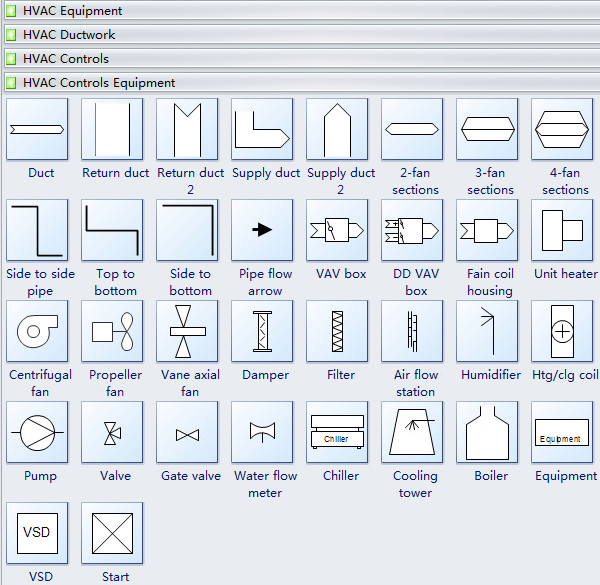Expand the HVAC Equipment library
The height and width of the screenshot is (585, 600).
(x=73, y=11)
